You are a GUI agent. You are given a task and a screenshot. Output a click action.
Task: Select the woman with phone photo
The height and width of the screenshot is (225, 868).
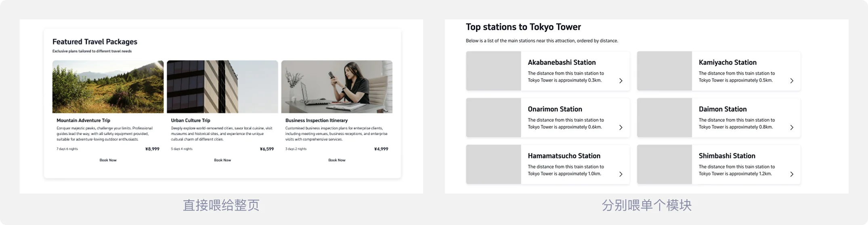click(x=337, y=87)
